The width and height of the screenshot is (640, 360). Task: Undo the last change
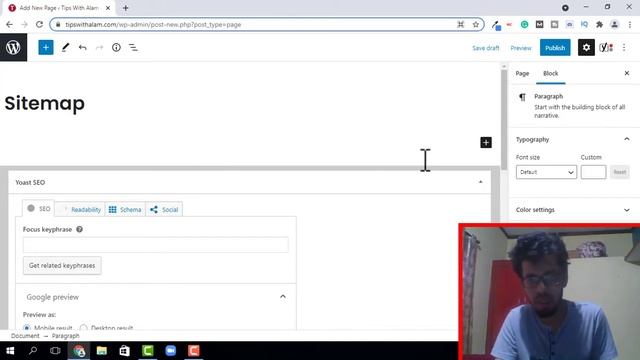(x=82, y=48)
